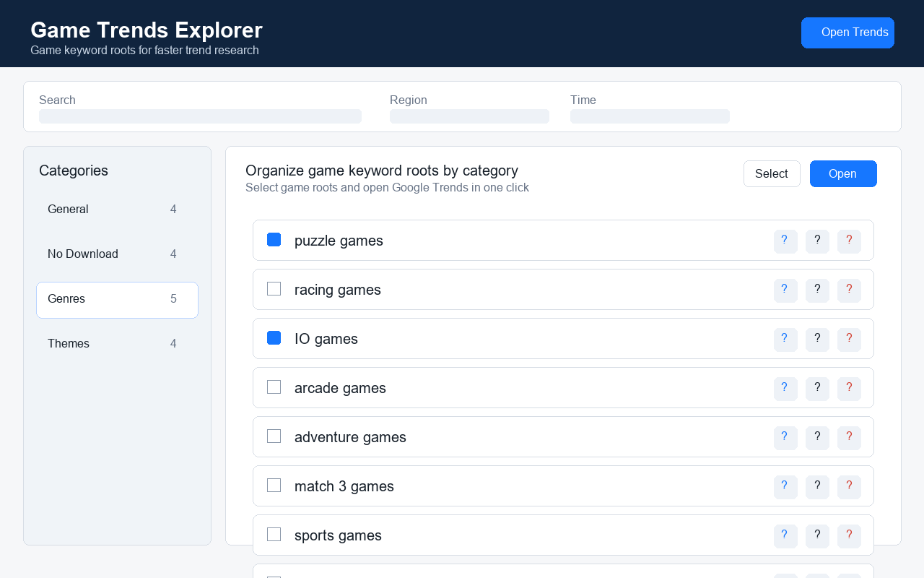The width and height of the screenshot is (924, 578).
Task: Click the black question icon for puzzle games
Action: [817, 241]
